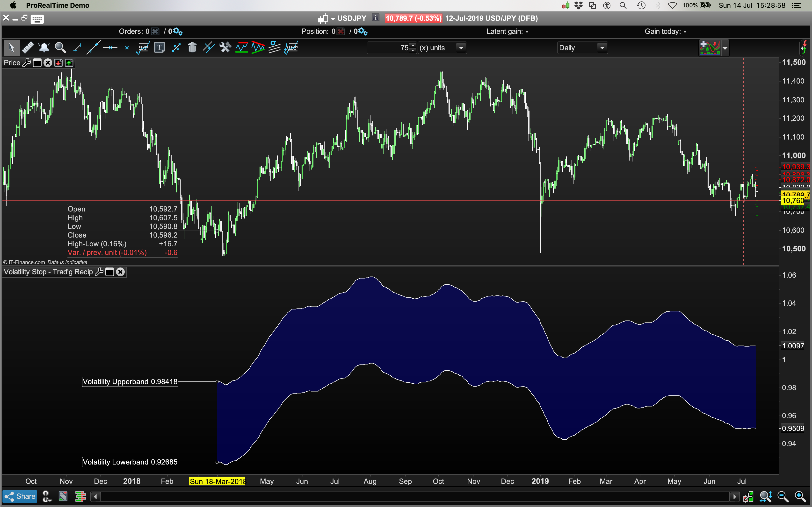Click the trash bin delete-objects icon
Image resolution: width=812 pixels, height=507 pixels.
click(192, 48)
